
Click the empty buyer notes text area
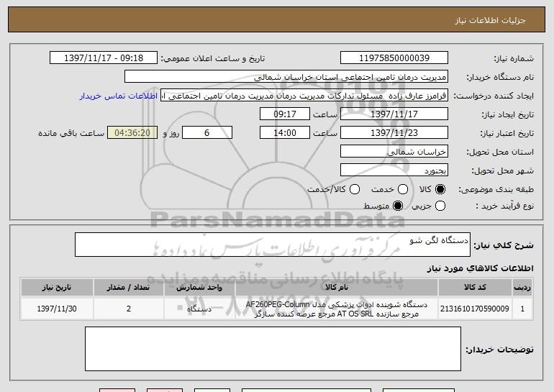(x=273, y=349)
